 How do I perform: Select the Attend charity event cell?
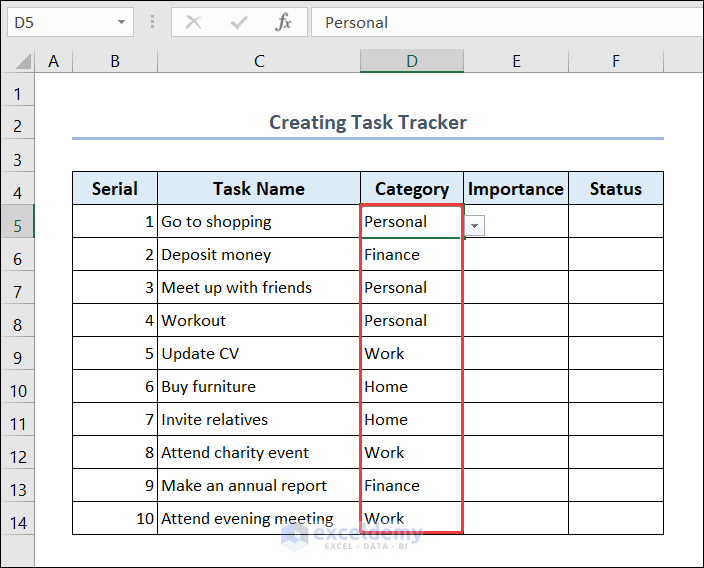tap(259, 452)
